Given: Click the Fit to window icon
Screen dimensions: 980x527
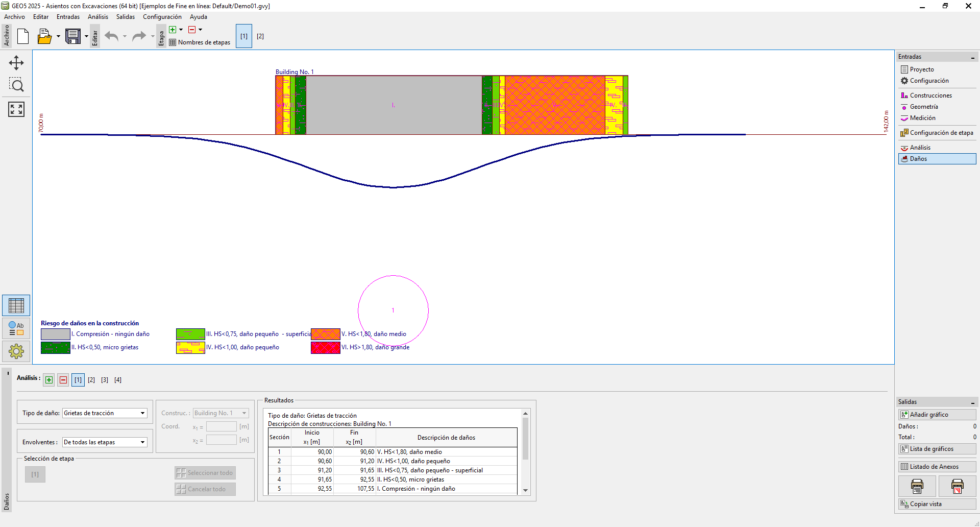Looking at the screenshot, I should (x=16, y=109).
